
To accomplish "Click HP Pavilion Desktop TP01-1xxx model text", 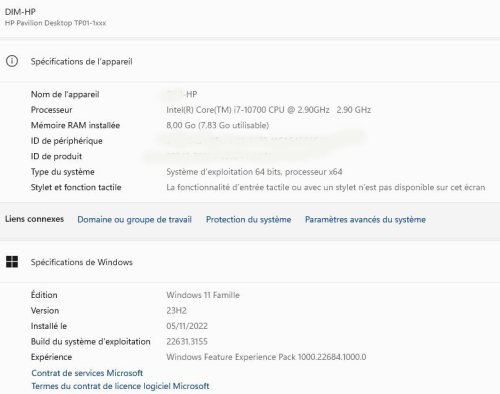I will coord(55,23).
